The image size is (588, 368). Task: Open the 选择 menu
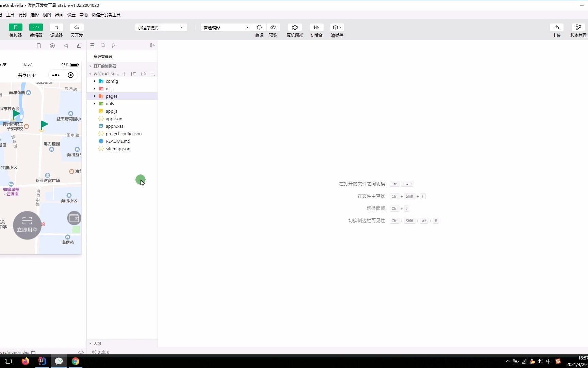coord(35,15)
